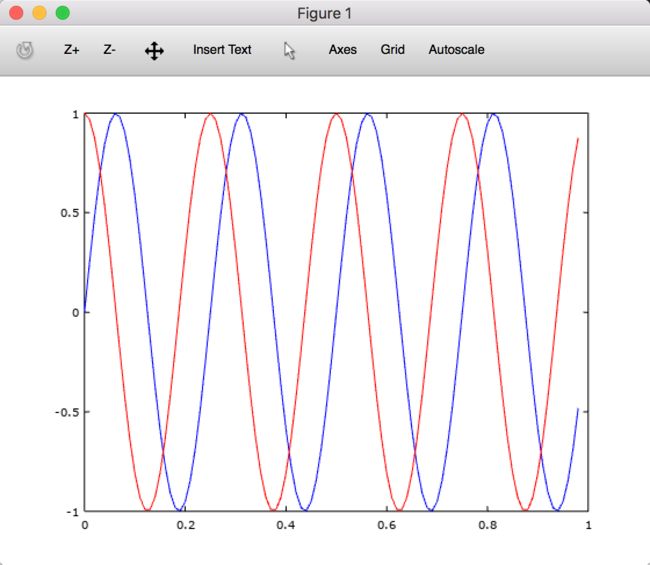This screenshot has width=650, height=565.
Task: Click the Figure 1 title text
Action: tap(325, 14)
